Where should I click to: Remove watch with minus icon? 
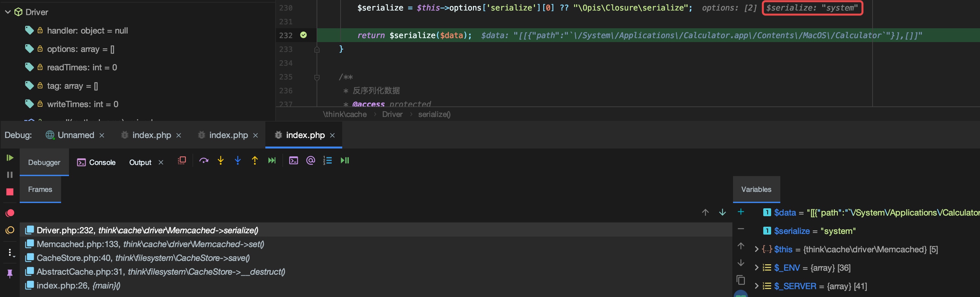741,229
